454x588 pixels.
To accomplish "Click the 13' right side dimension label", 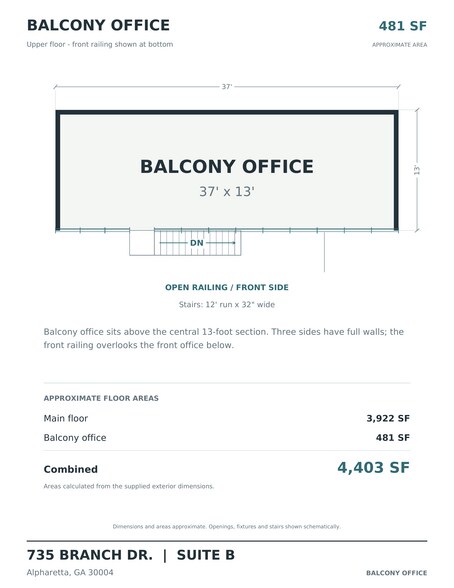I will (x=417, y=170).
